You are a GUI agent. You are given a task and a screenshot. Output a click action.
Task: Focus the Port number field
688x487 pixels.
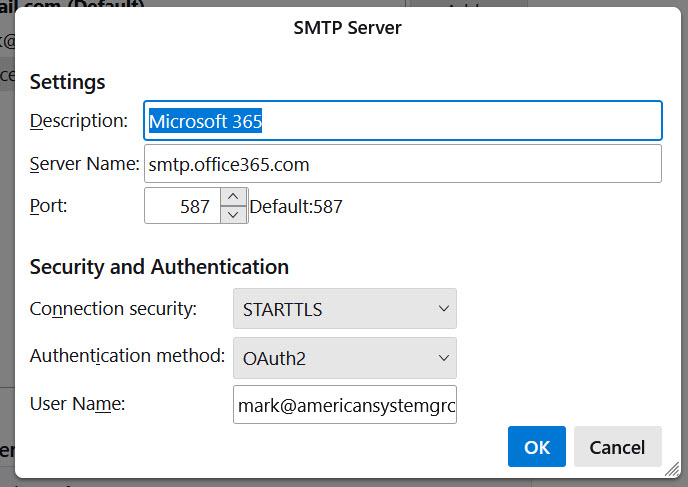point(182,207)
